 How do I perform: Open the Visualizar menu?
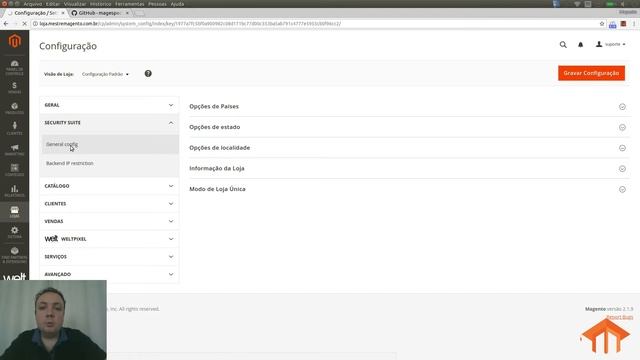(x=75, y=4)
